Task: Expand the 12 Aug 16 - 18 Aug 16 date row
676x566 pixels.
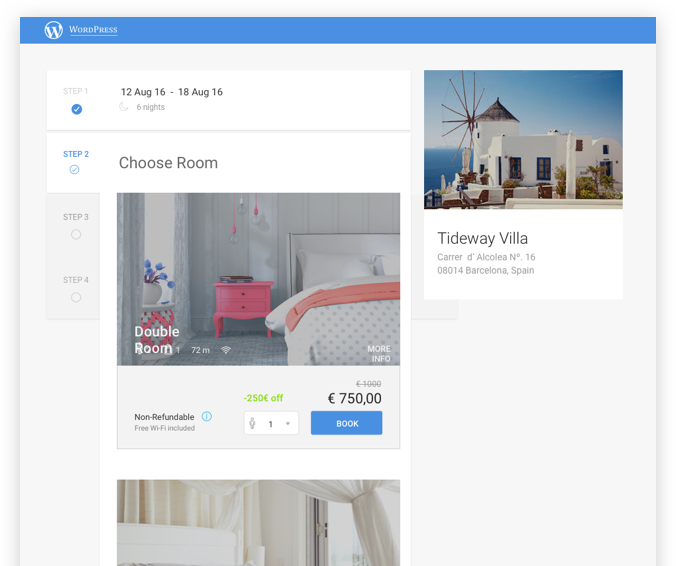Action: click(172, 92)
